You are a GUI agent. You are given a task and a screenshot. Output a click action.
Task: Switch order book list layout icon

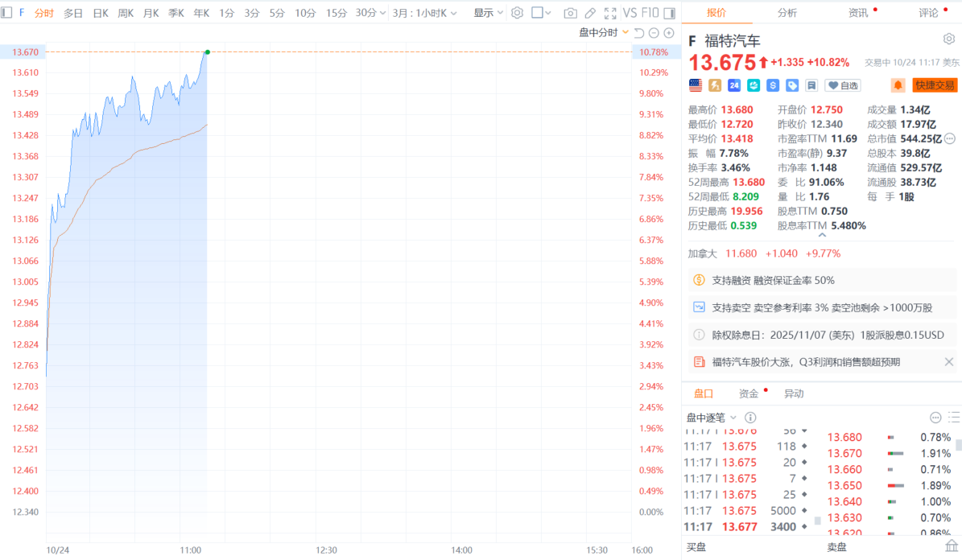tap(954, 418)
